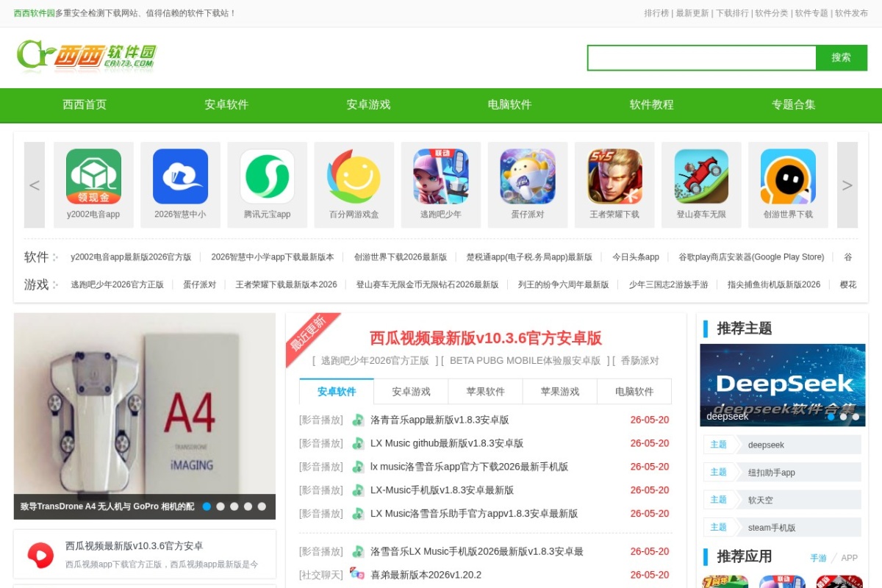Select the last slideshow dot on drone image
The image size is (882, 588).
pos(262,506)
